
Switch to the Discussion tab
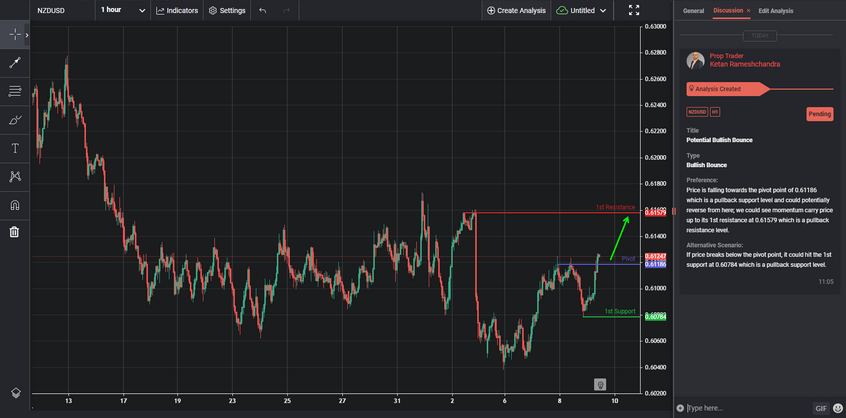pos(728,10)
